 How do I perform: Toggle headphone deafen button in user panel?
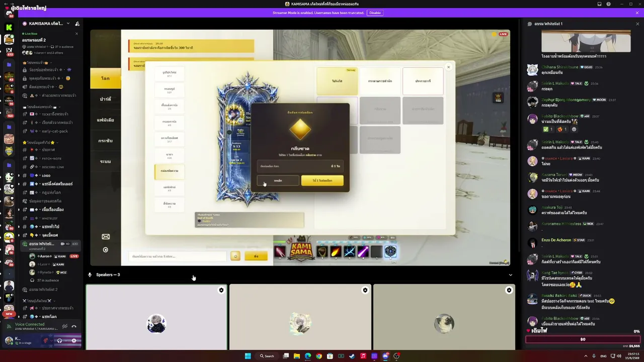pyautogui.click(x=59, y=340)
